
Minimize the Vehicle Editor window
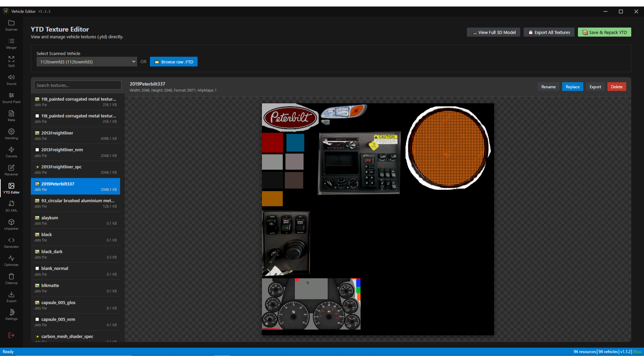pos(605,11)
